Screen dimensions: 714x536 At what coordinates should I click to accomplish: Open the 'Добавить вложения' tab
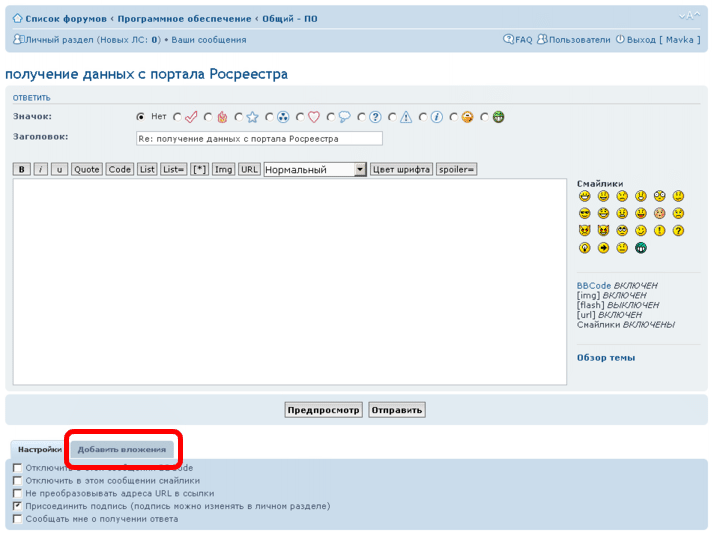point(122,449)
